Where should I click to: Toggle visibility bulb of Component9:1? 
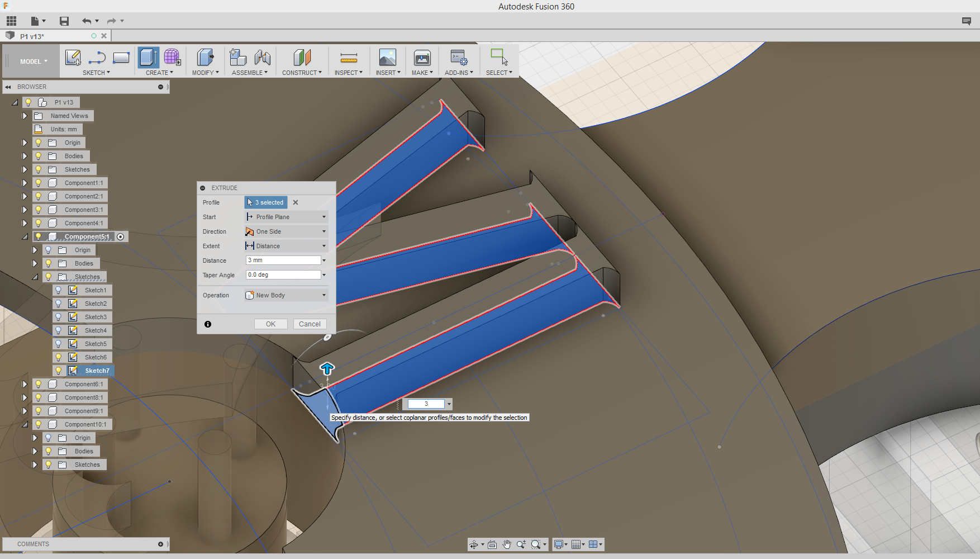(38, 411)
